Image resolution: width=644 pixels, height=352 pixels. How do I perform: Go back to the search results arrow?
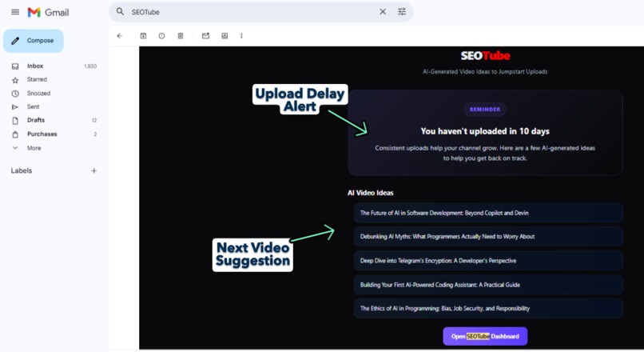click(120, 36)
